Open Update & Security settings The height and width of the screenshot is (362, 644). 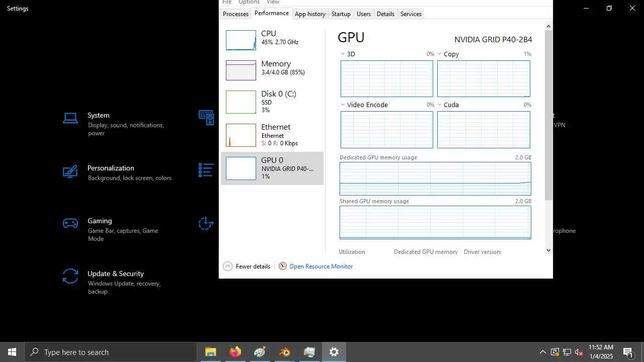[118, 282]
